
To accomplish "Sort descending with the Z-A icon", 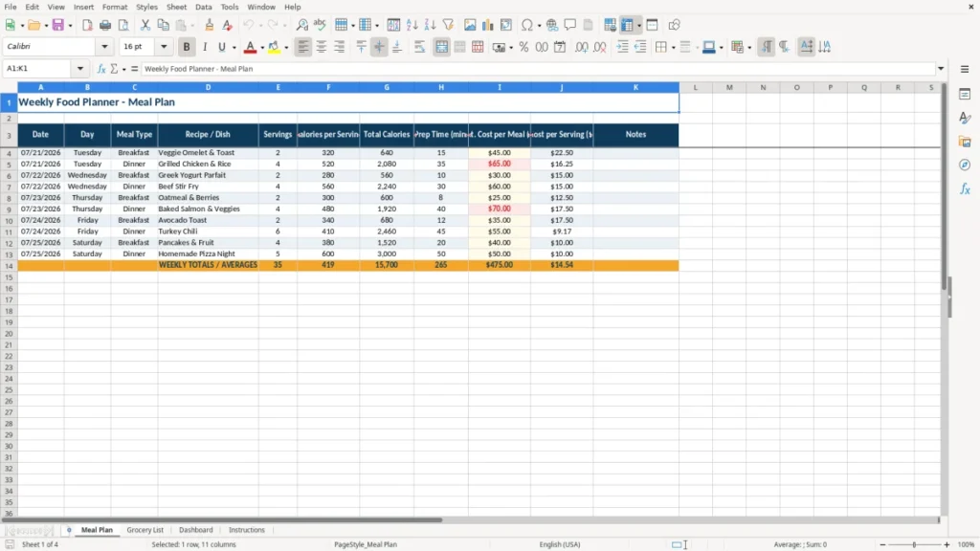I will [x=430, y=25].
